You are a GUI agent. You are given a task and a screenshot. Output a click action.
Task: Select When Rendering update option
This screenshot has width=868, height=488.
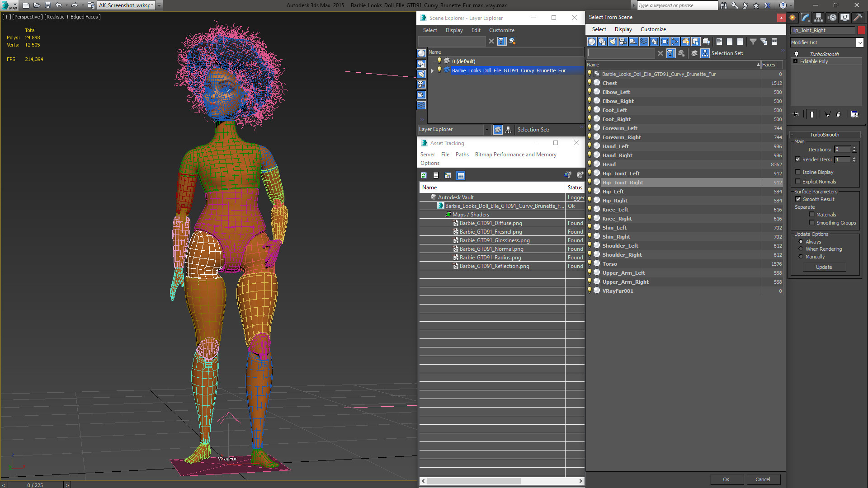(x=801, y=249)
